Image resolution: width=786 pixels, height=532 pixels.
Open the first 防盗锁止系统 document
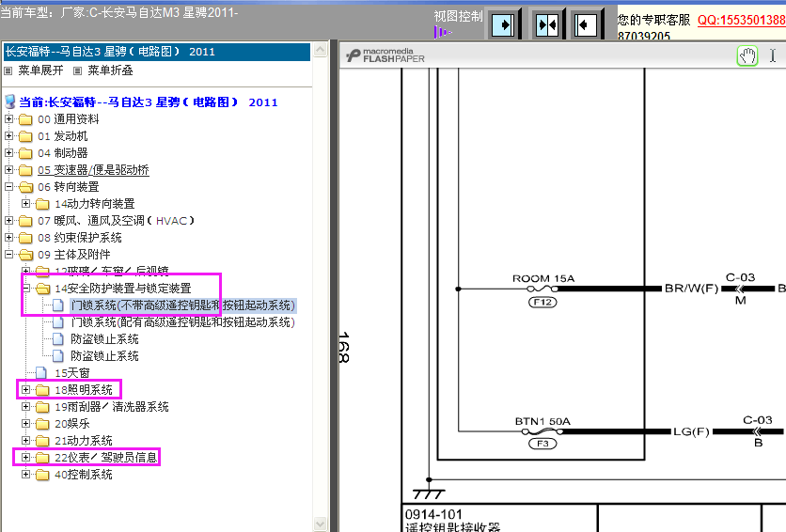pyautogui.click(x=104, y=339)
